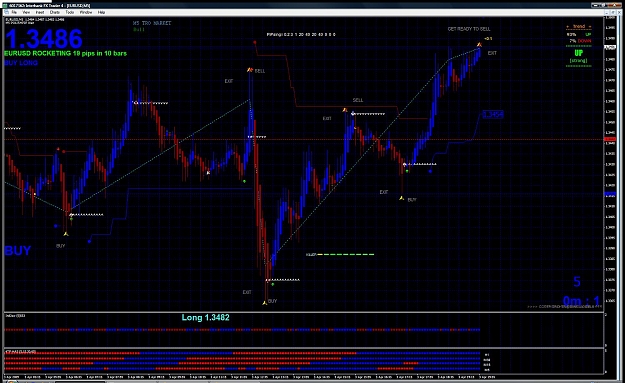Click the Long 1.3482 label in indicator pane
This screenshot has width=625, height=383.
[205, 318]
